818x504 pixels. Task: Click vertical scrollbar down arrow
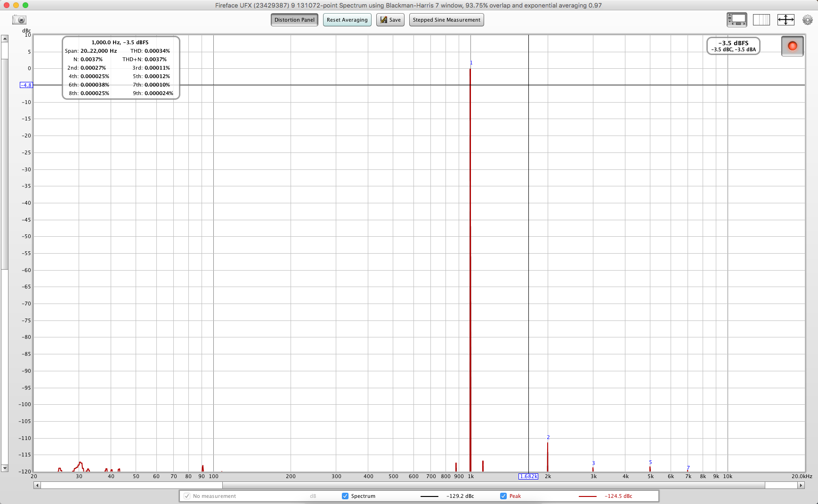pos(4,468)
